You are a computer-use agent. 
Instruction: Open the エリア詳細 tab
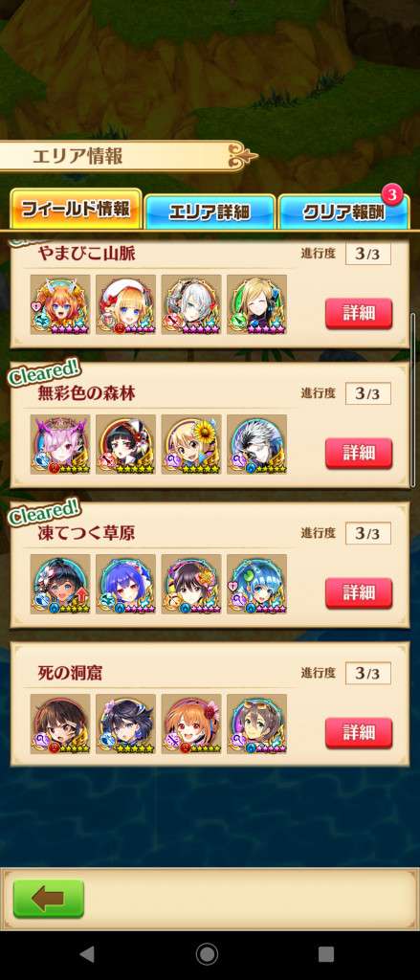pos(210,212)
